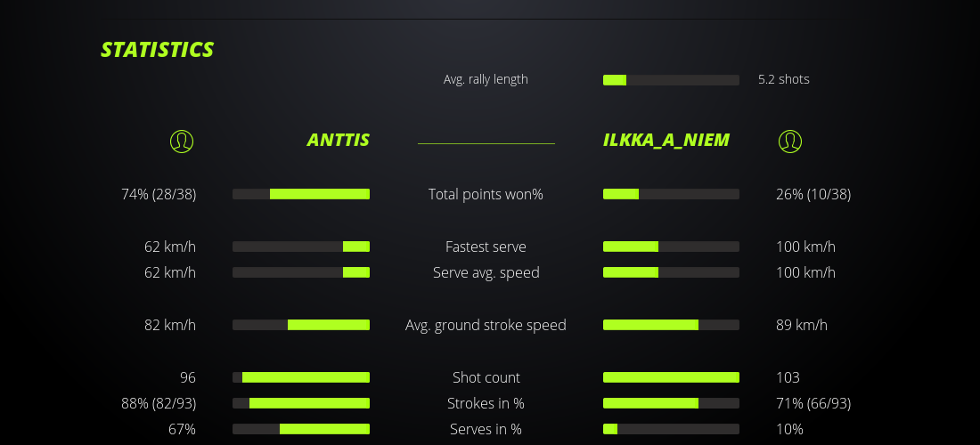Click ANTTIS Shot count bar
The width and height of the screenshot is (980, 445).
[301, 377]
